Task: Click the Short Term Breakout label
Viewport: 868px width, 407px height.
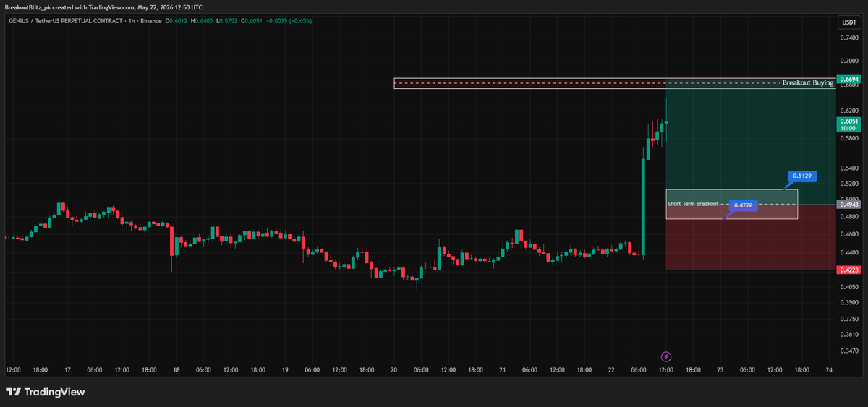Action: click(x=693, y=204)
